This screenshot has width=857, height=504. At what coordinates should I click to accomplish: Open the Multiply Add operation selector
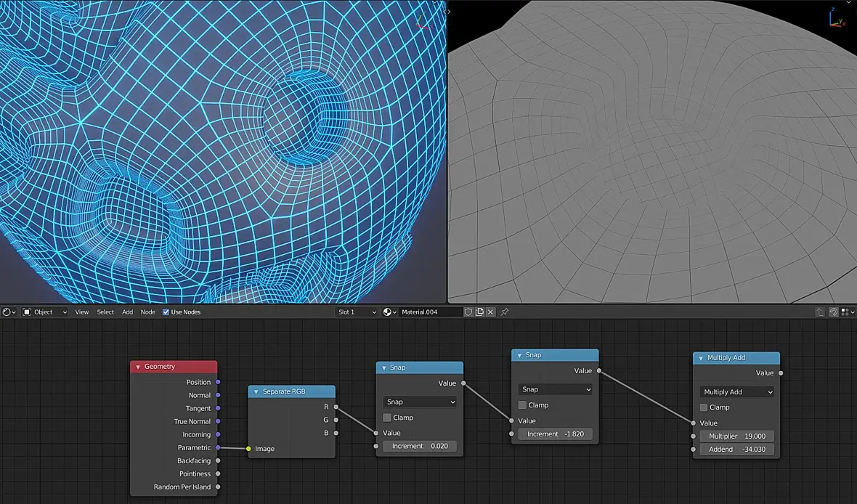coord(736,392)
